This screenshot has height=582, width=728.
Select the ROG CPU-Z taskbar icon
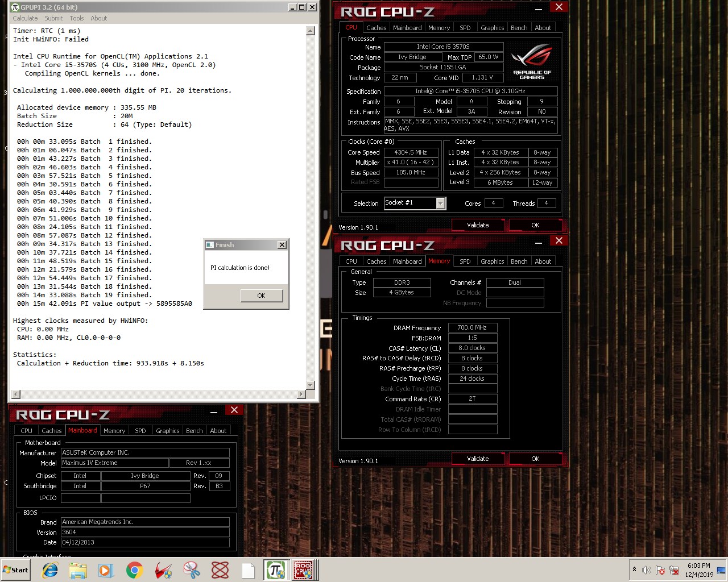pos(304,570)
